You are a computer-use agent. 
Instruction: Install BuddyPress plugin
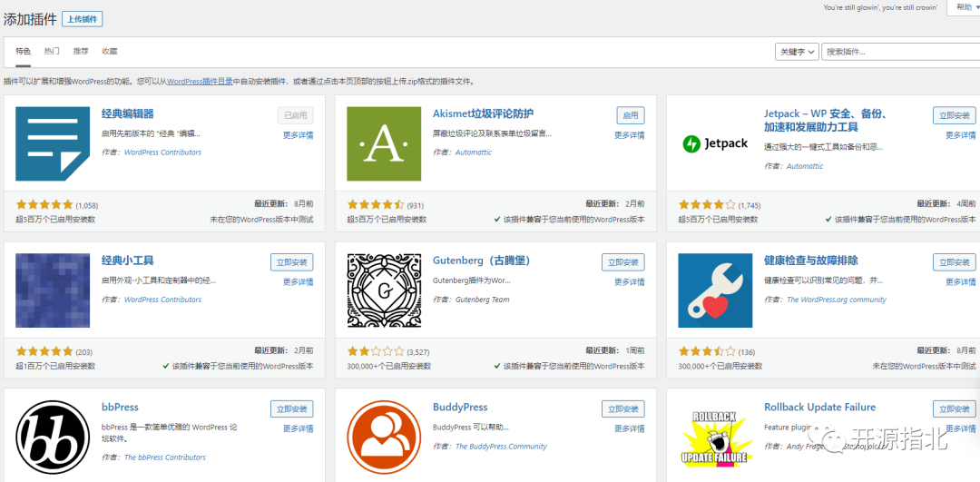point(623,409)
